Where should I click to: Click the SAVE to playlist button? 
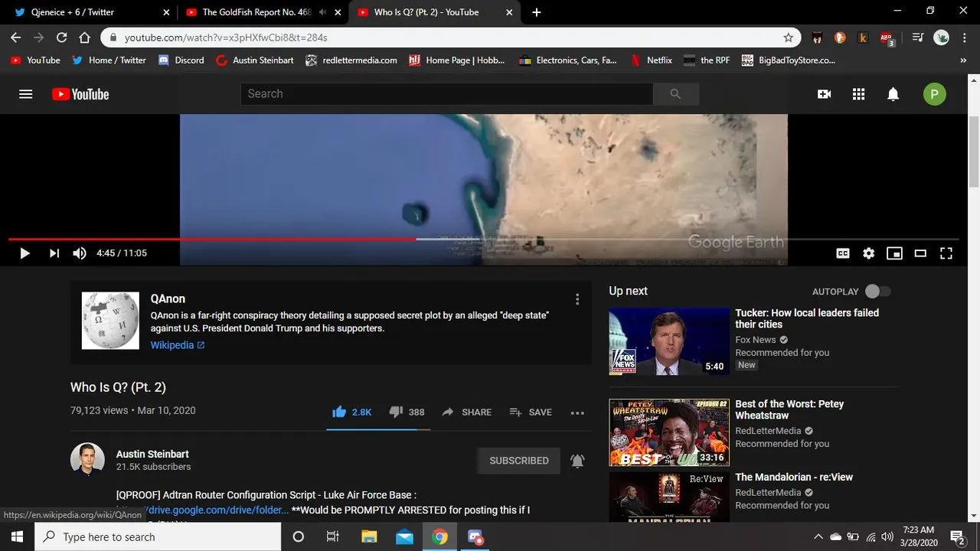tap(531, 412)
